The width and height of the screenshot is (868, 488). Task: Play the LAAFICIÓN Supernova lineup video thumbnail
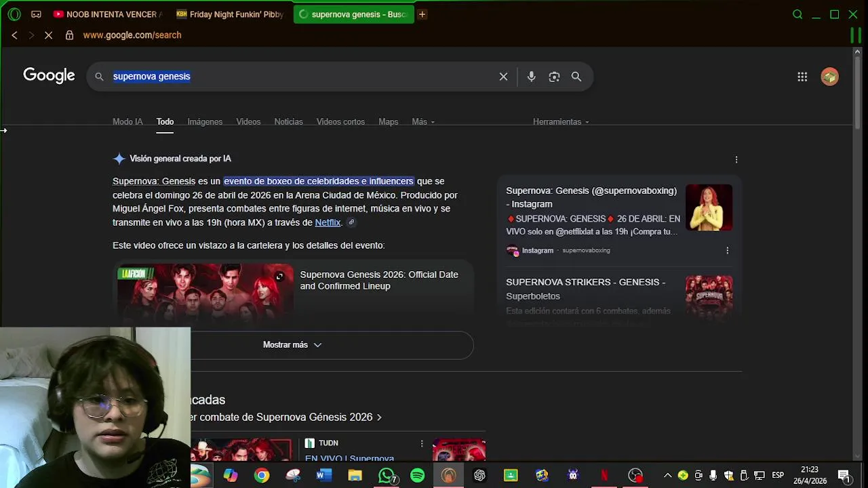tap(205, 291)
